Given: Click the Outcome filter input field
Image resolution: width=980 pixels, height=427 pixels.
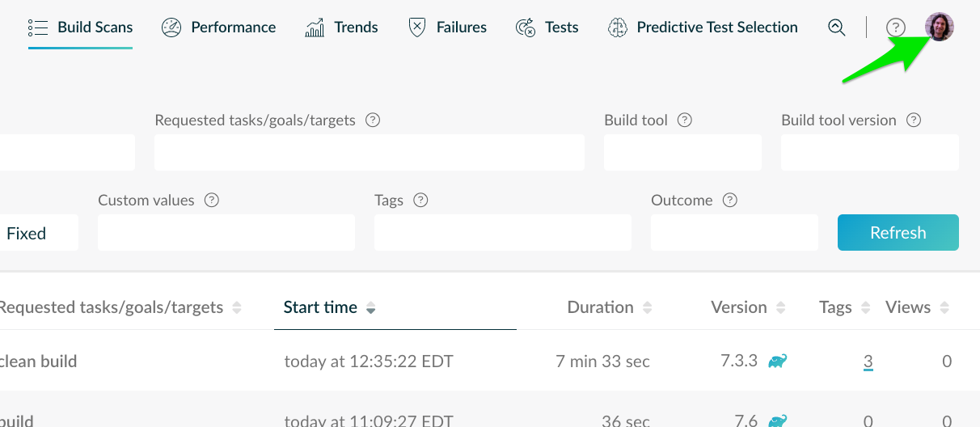Looking at the screenshot, I should tap(734, 233).
